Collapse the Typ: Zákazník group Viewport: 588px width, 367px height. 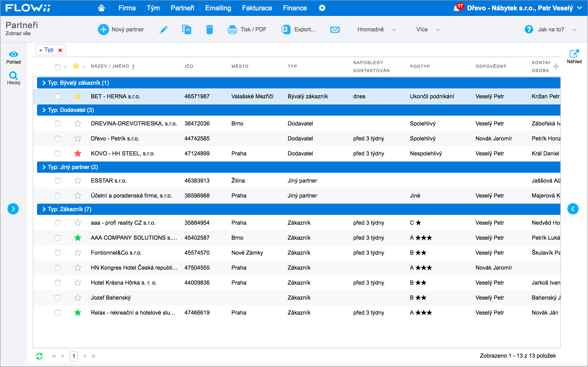[44, 209]
